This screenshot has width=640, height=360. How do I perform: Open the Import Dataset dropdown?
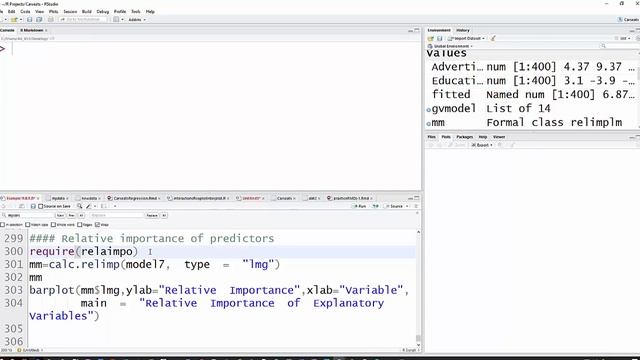point(466,38)
